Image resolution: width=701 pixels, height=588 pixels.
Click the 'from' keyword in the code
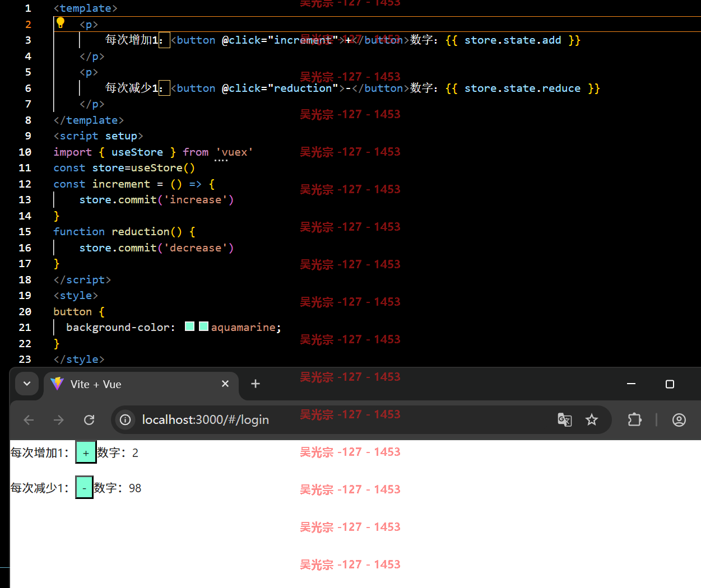pyautogui.click(x=196, y=152)
